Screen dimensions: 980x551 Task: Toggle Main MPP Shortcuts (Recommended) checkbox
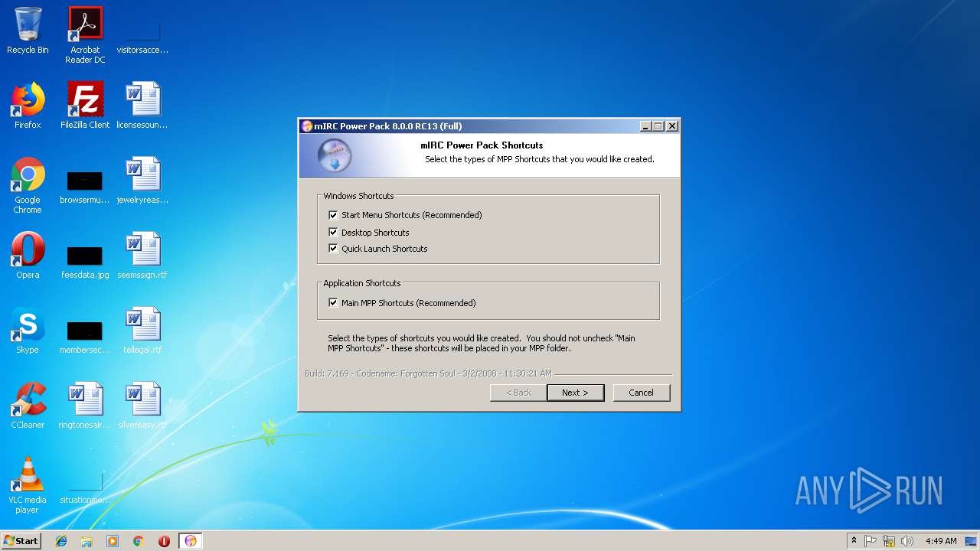[x=333, y=302]
